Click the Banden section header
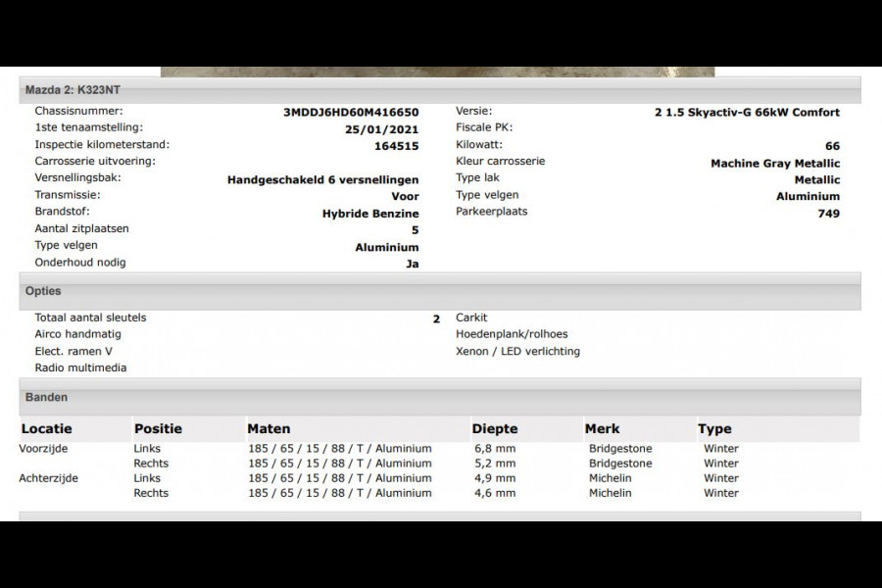Viewport: 882px width, 588px height. [x=46, y=398]
